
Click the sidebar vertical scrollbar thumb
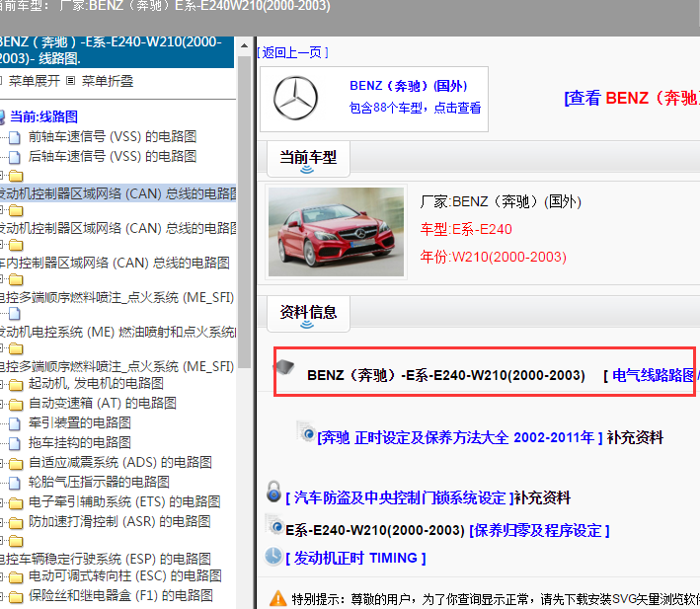click(x=244, y=212)
